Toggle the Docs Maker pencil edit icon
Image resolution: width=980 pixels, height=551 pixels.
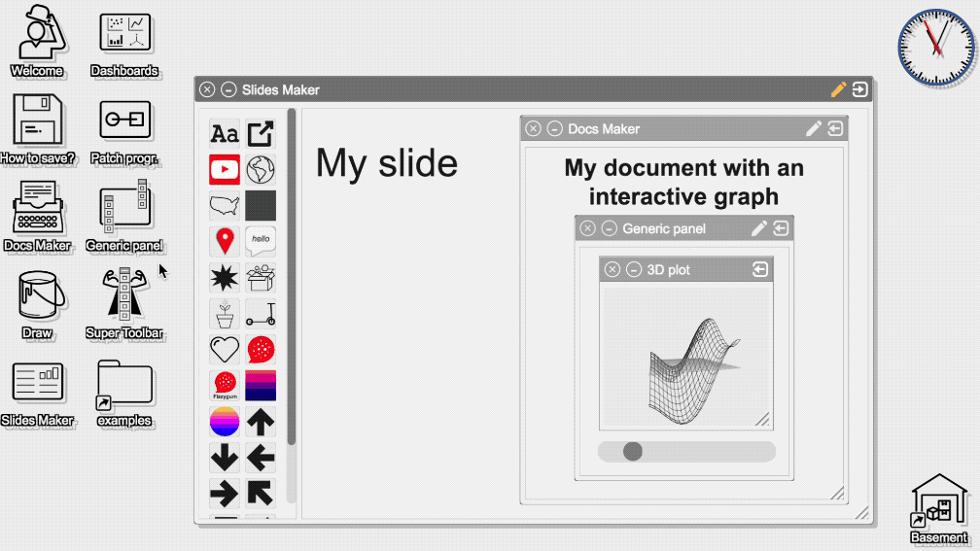(x=814, y=128)
